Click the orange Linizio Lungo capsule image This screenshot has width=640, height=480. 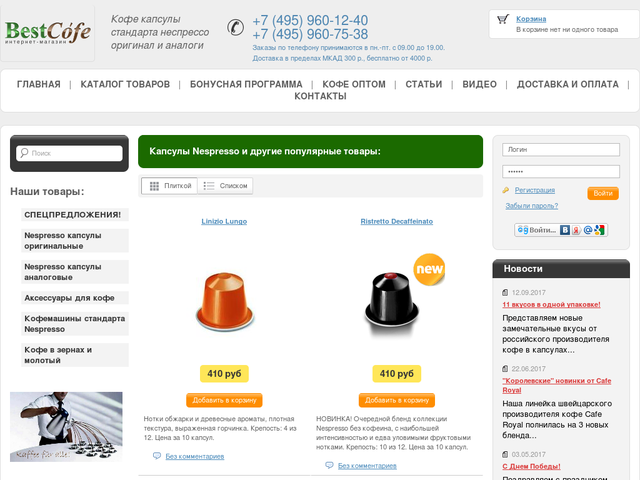tap(224, 302)
